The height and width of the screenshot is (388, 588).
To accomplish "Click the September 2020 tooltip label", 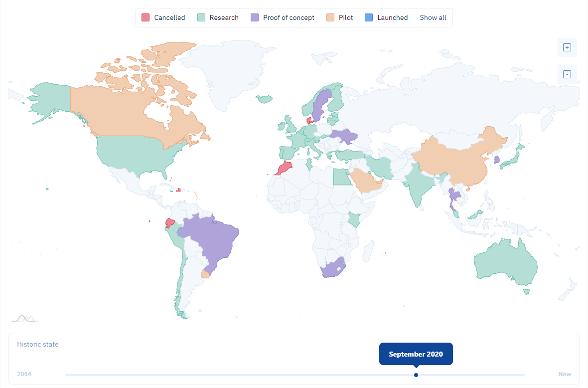I will coord(416,354).
